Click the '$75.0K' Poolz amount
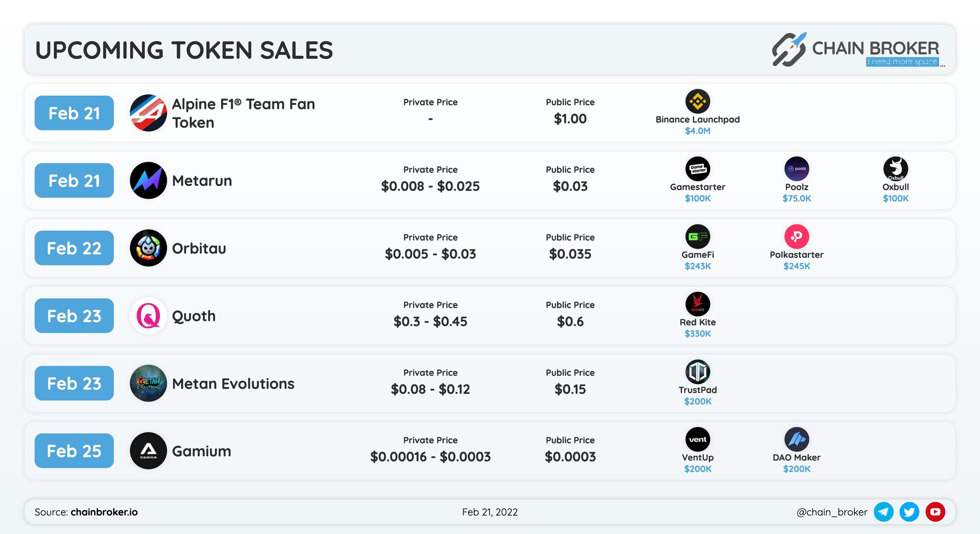980x534 pixels. click(x=797, y=199)
